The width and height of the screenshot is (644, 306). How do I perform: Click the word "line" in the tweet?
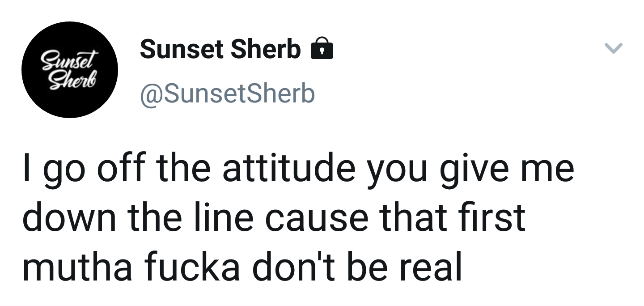(225, 218)
